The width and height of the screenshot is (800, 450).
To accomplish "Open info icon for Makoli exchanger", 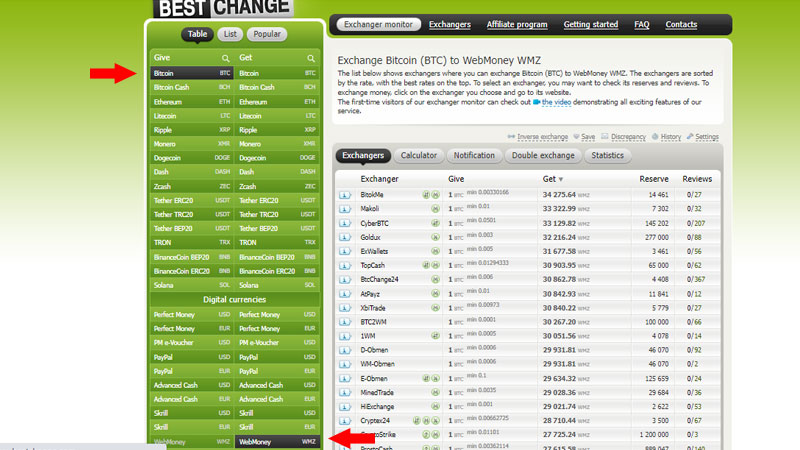I will [x=345, y=209].
